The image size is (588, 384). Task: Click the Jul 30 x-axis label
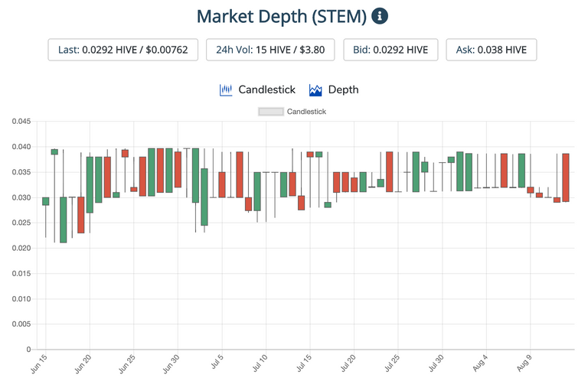436,363
